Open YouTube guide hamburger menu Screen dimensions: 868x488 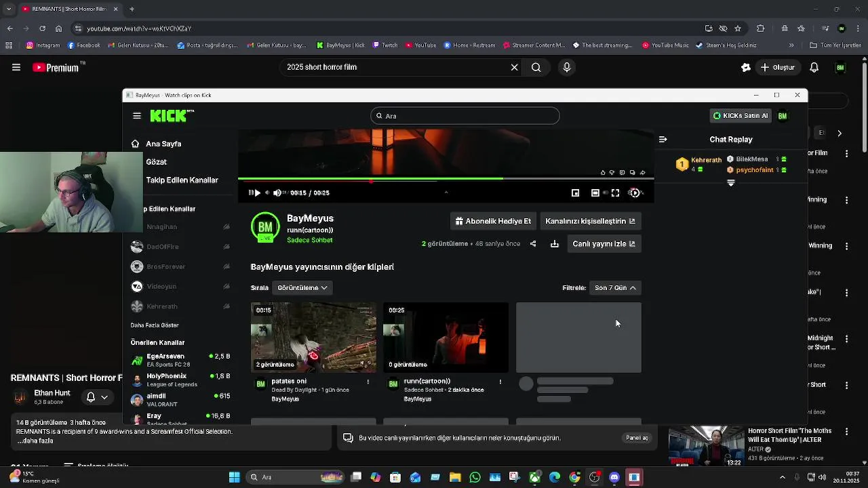(x=16, y=67)
